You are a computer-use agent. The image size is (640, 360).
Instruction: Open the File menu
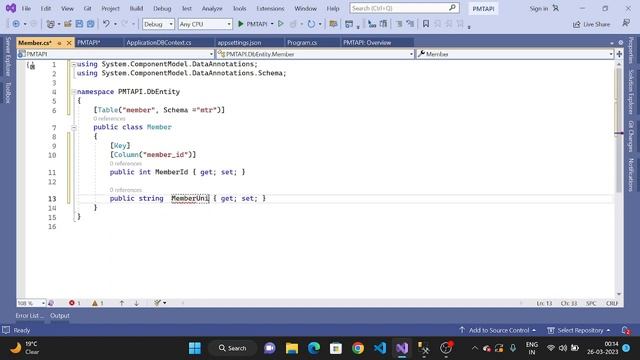(26, 8)
